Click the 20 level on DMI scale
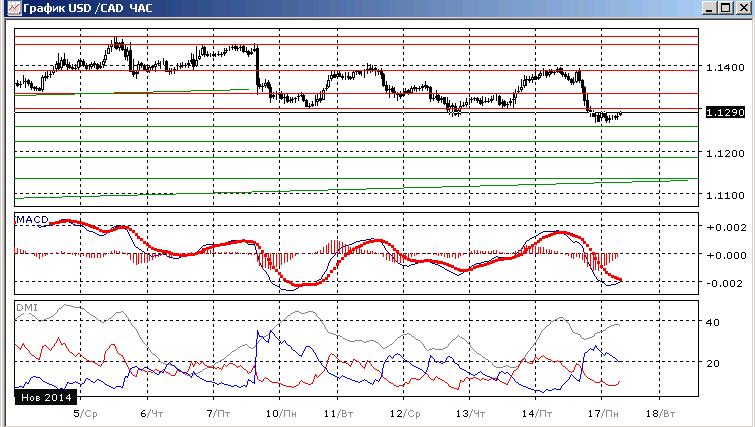The image size is (755, 427). click(x=713, y=363)
